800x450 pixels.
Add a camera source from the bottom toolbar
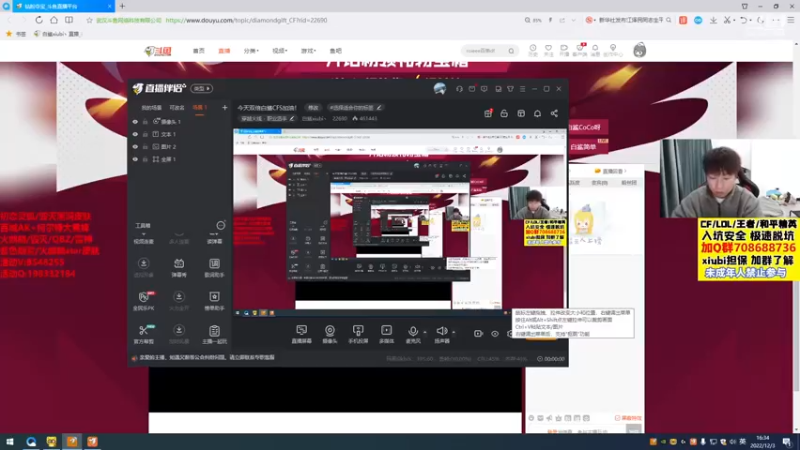[330, 334]
